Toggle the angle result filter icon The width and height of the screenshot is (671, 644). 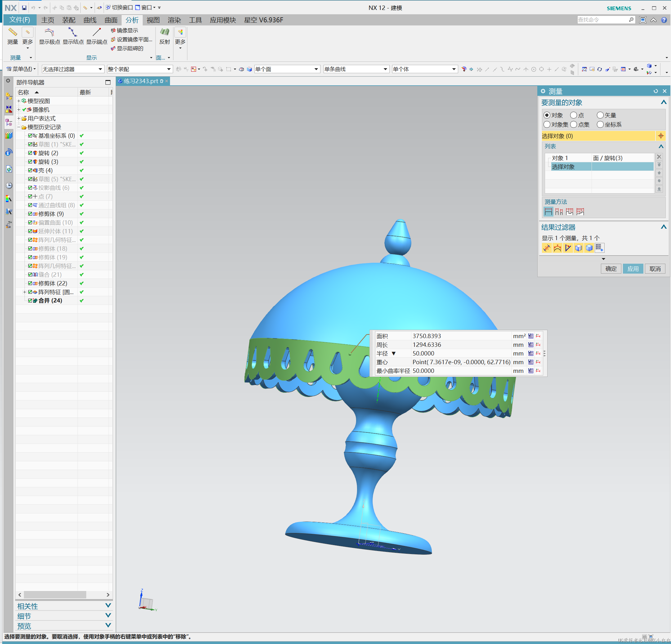click(x=568, y=248)
